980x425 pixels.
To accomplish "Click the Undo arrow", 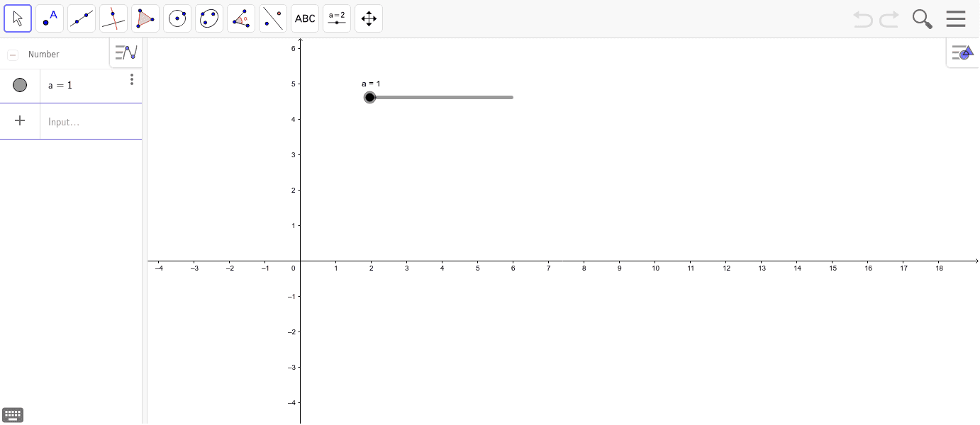I will click(863, 19).
